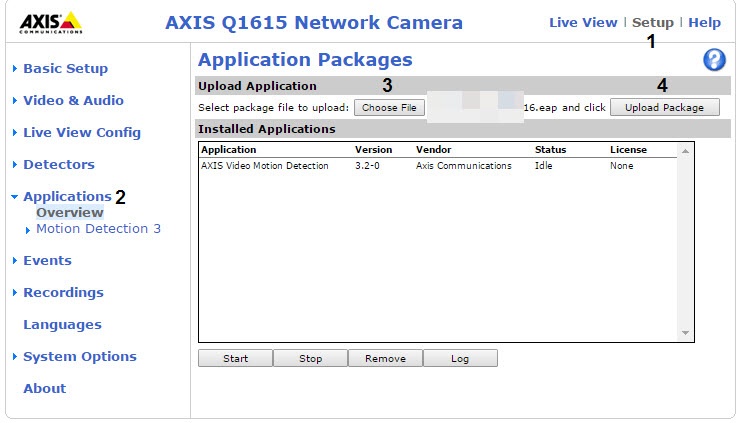Open the Setup page

(653, 23)
